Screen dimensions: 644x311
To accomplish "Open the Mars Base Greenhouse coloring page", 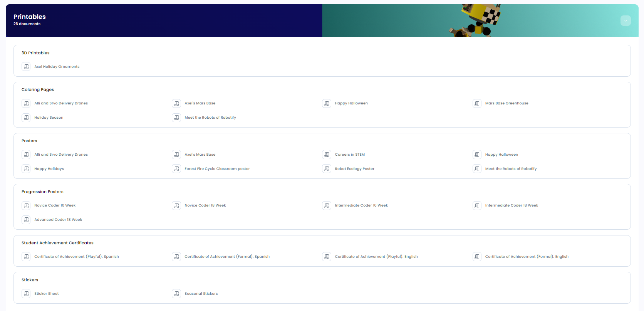I will [x=507, y=103].
